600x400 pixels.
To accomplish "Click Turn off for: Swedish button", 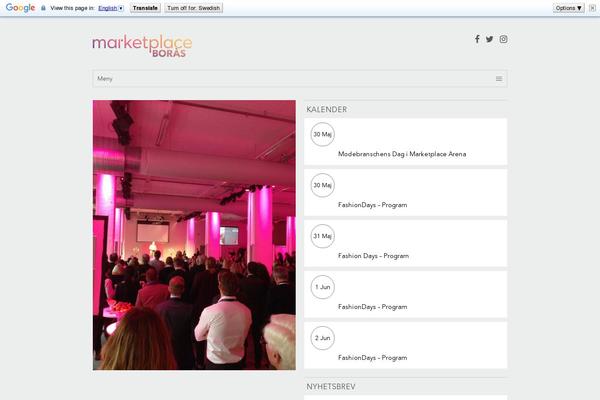I will pyautogui.click(x=194, y=8).
